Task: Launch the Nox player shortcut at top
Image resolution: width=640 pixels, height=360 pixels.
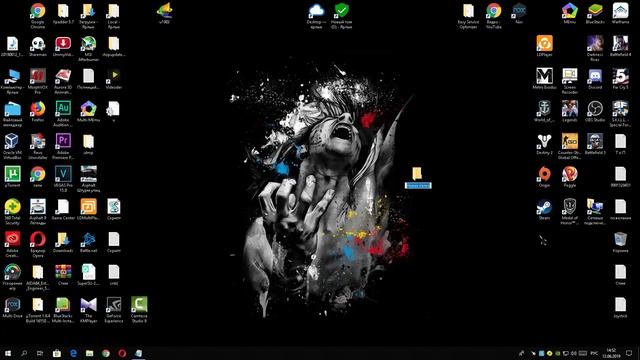Action: point(519,13)
